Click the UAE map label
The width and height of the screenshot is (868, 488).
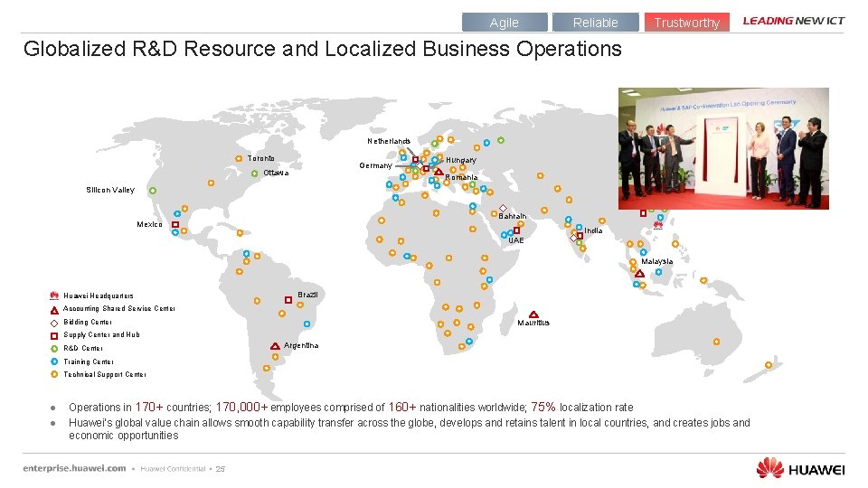tap(516, 240)
